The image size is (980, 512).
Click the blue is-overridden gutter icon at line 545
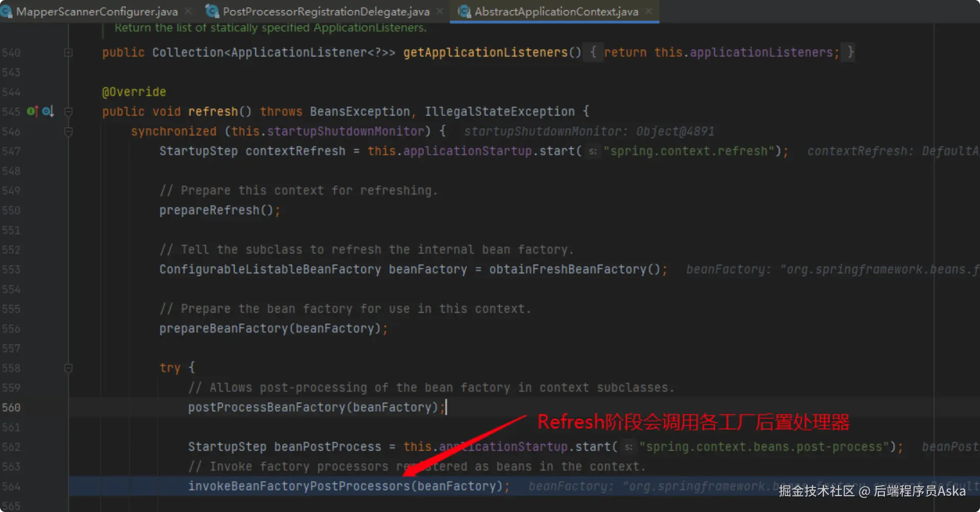48,111
